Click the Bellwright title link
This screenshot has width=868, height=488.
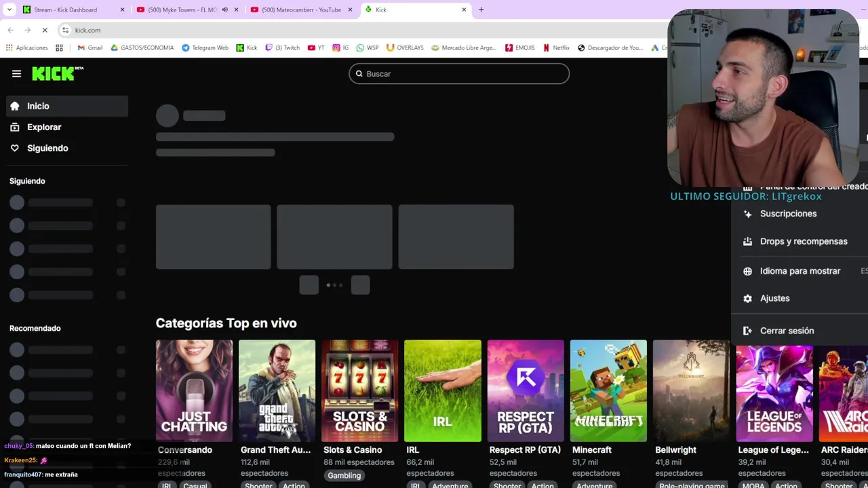pyautogui.click(x=675, y=450)
